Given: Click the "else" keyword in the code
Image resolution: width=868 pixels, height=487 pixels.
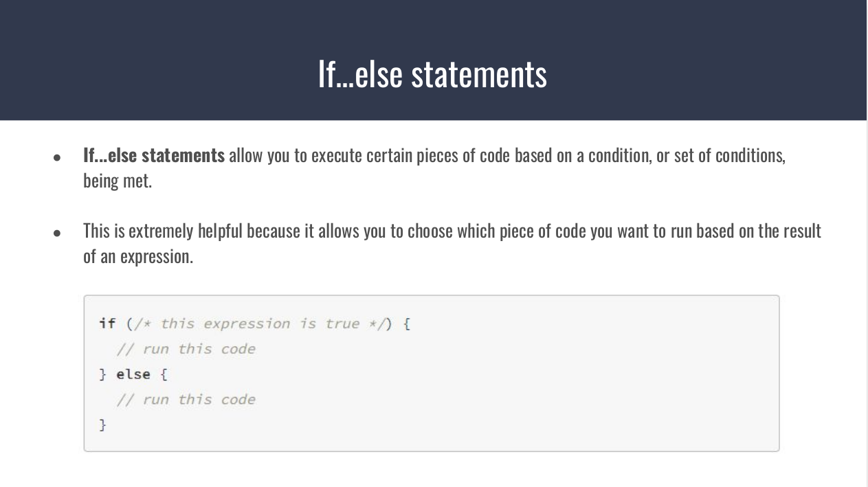Looking at the screenshot, I should coord(133,374).
